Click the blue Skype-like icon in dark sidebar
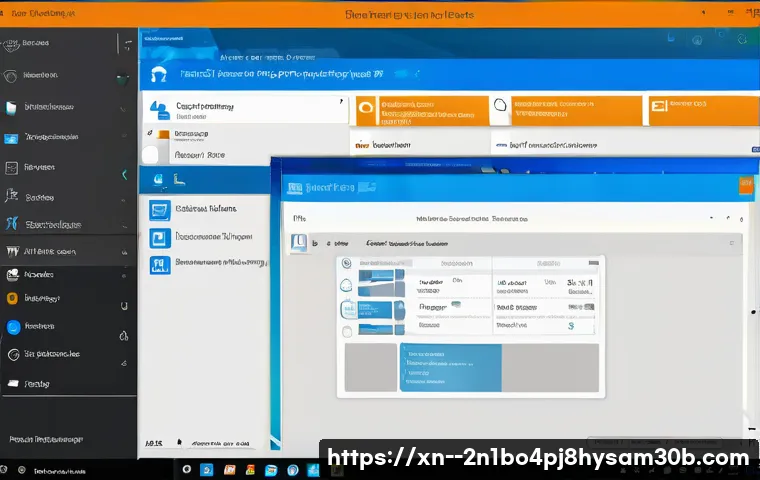 13,326
